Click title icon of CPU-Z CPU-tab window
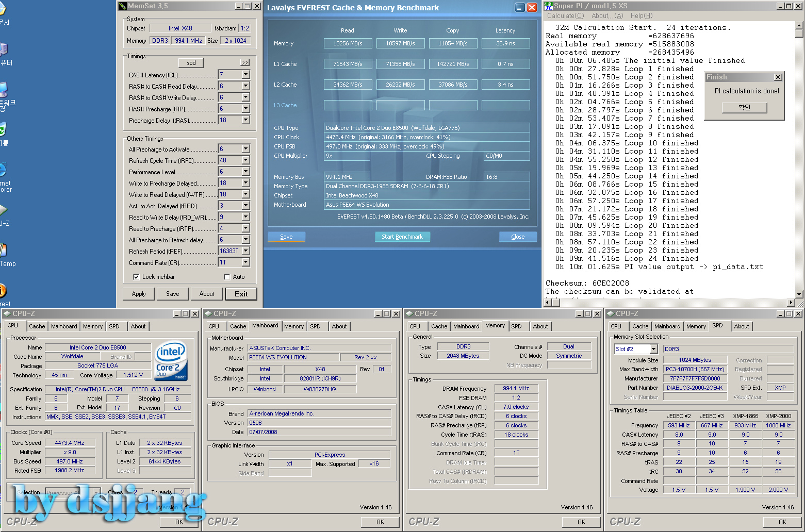 point(7,313)
